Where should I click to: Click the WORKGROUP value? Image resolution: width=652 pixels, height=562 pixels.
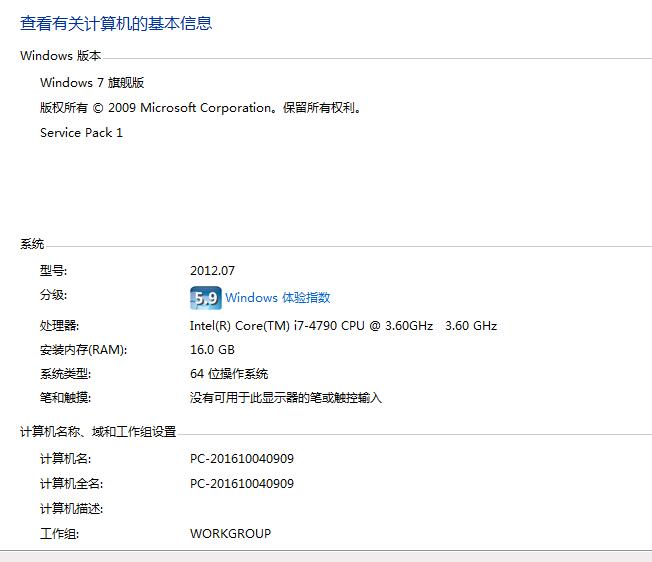tap(230, 534)
